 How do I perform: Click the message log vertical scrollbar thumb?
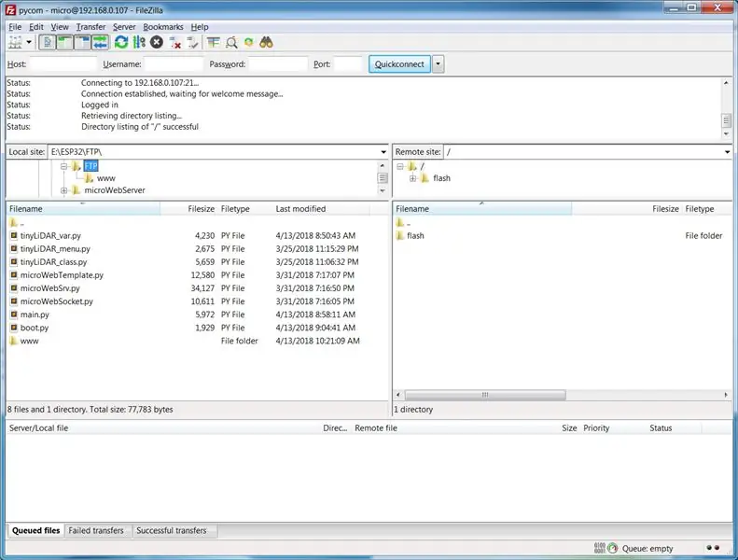726,120
